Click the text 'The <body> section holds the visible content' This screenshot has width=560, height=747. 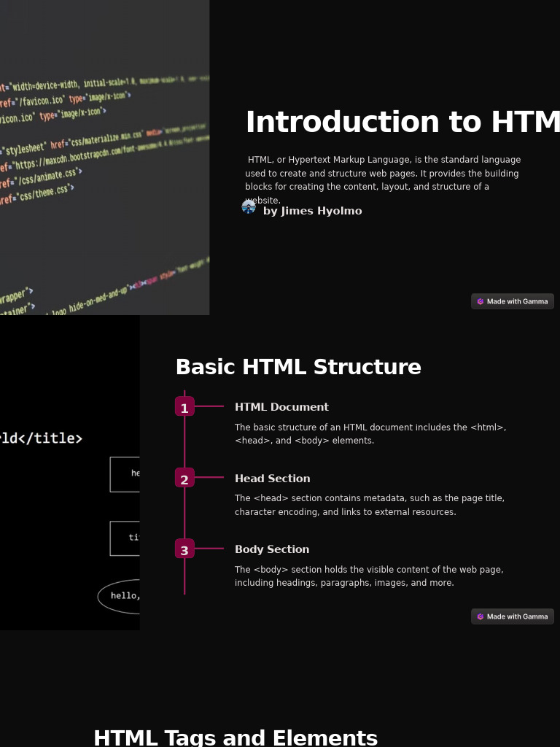pos(369,576)
